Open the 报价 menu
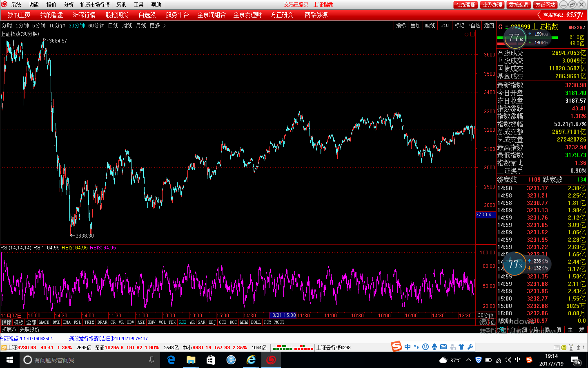This screenshot has width=588, height=368. point(51,4)
